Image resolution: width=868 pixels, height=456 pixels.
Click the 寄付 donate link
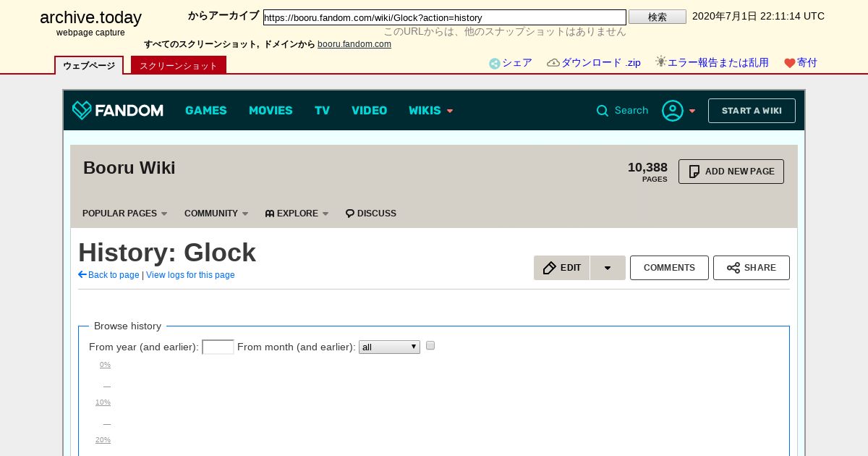[807, 63]
